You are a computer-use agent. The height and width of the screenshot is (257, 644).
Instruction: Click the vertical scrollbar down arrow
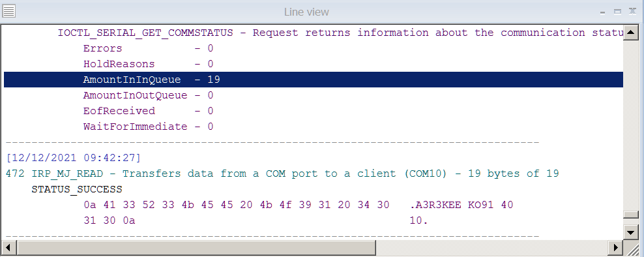[x=630, y=232]
